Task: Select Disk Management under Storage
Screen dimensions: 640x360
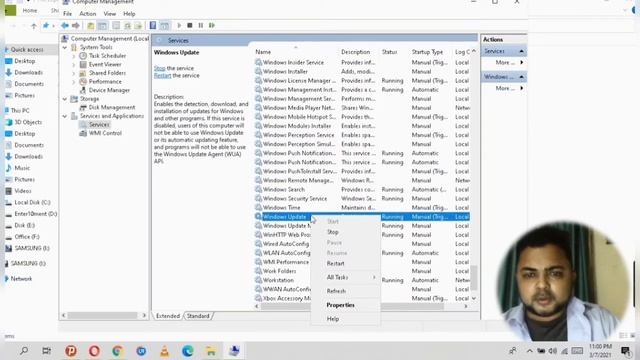Action: (111, 107)
